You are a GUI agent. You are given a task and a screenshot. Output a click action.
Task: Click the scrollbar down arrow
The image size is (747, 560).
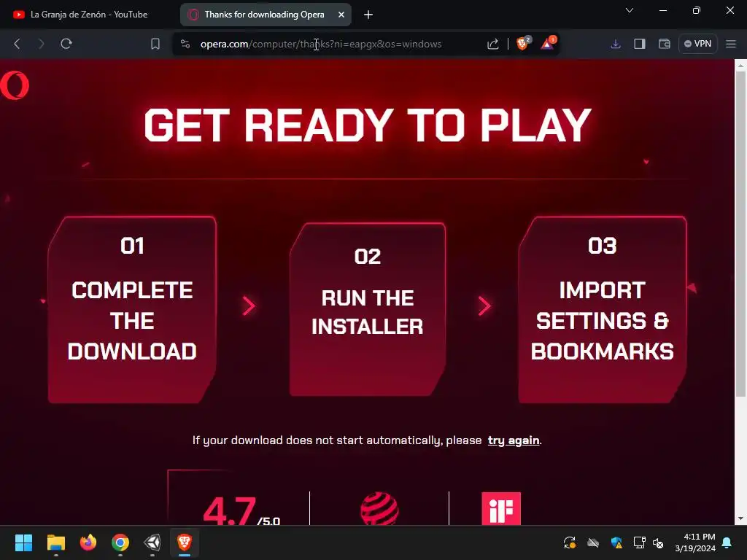click(x=740, y=518)
